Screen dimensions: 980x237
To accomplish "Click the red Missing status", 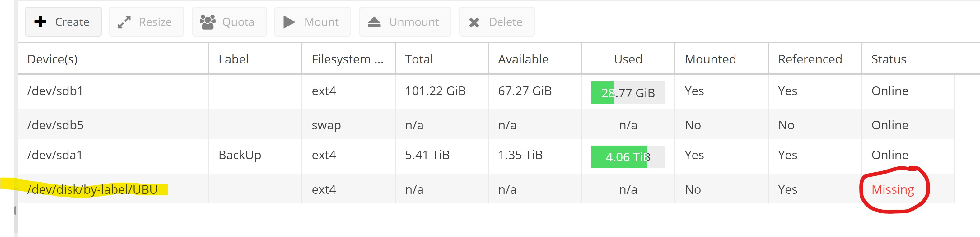I will pyautogui.click(x=893, y=189).
